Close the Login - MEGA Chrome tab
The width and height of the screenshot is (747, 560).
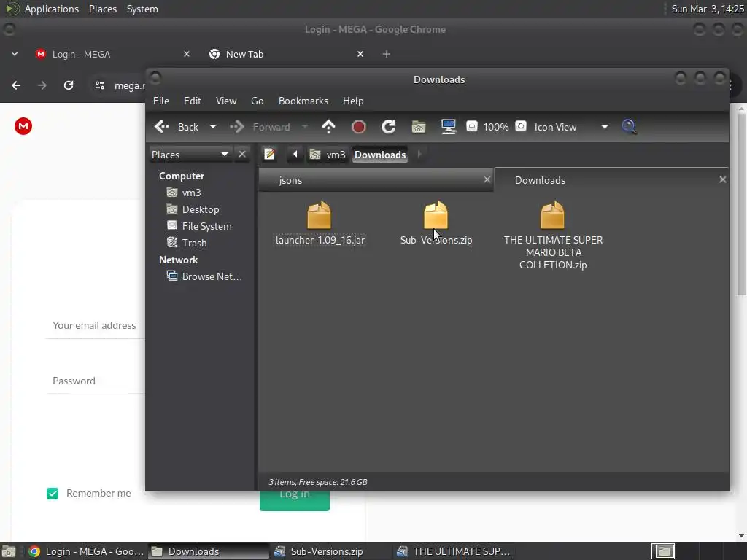pyautogui.click(x=186, y=54)
